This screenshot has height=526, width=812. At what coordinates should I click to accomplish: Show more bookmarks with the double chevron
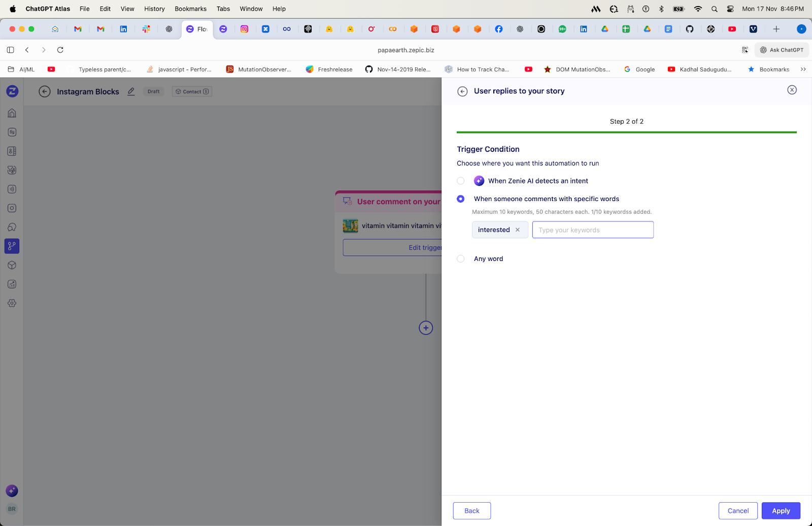(x=803, y=70)
